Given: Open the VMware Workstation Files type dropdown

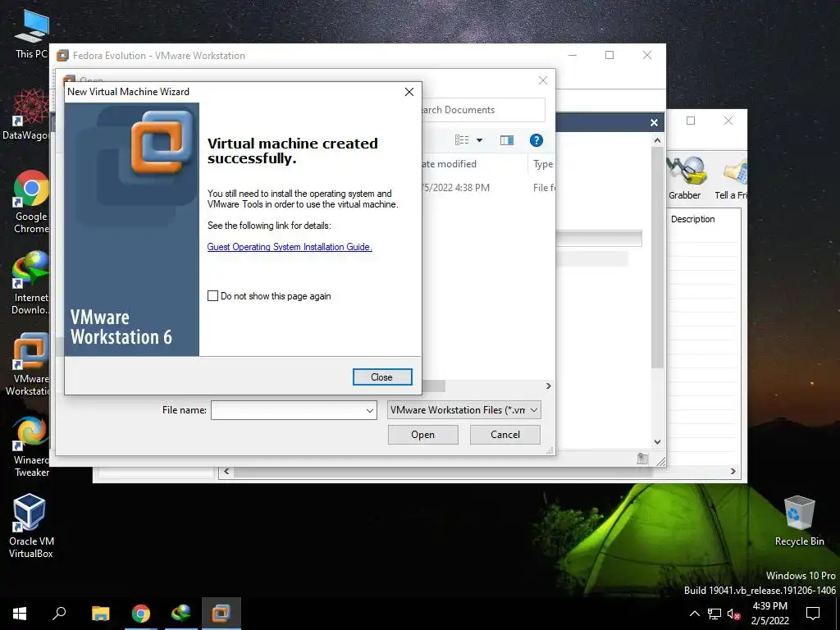Looking at the screenshot, I should click(463, 410).
